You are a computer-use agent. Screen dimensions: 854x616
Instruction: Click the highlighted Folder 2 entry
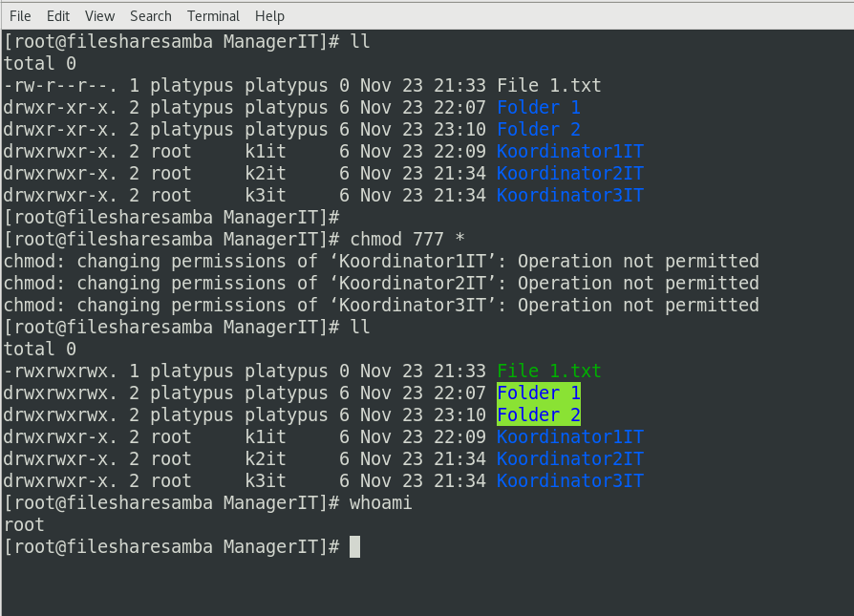click(538, 414)
